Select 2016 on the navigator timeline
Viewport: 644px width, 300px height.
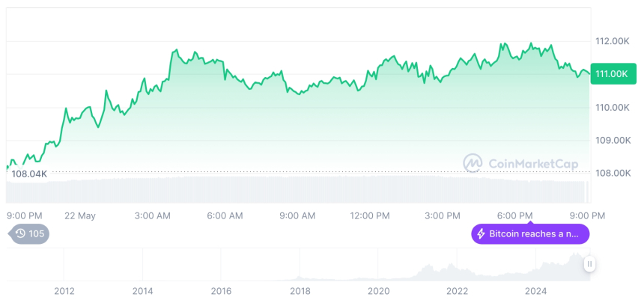point(221,290)
